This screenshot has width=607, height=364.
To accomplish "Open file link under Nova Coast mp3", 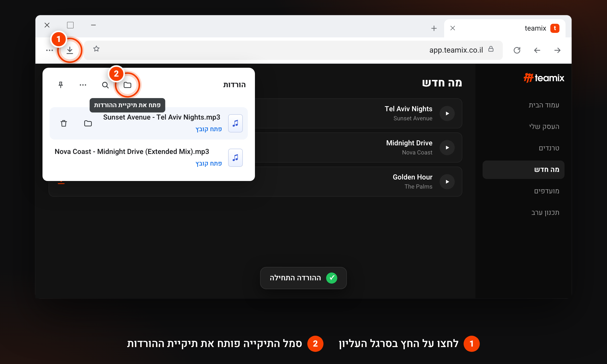I will [209, 164].
